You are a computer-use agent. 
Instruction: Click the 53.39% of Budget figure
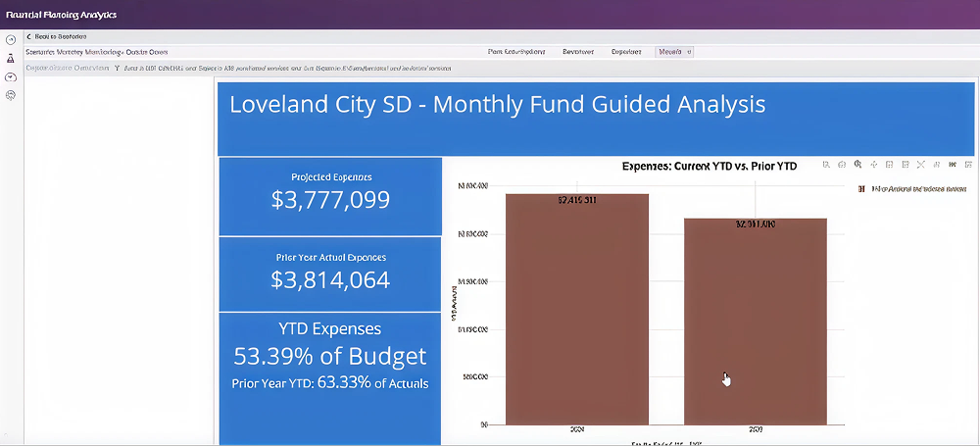coord(330,356)
